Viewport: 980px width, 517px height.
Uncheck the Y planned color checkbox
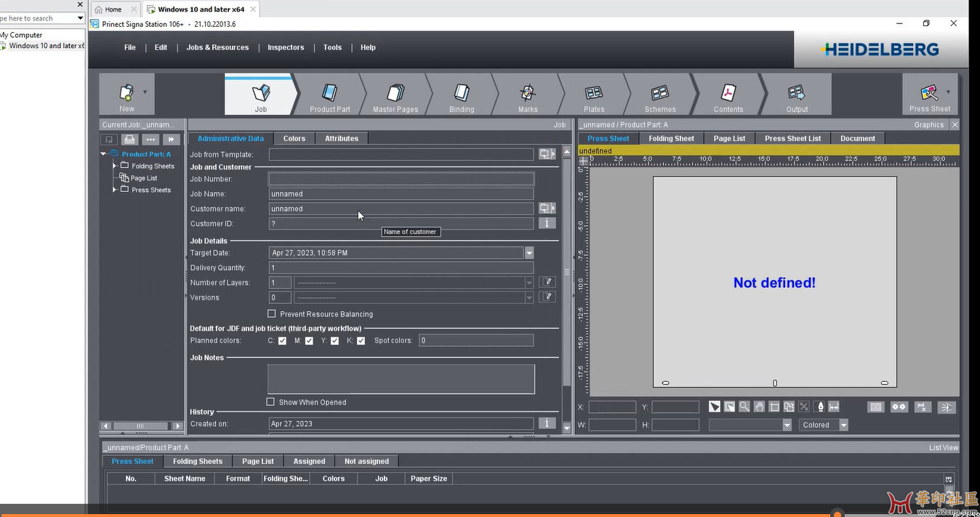(334, 340)
